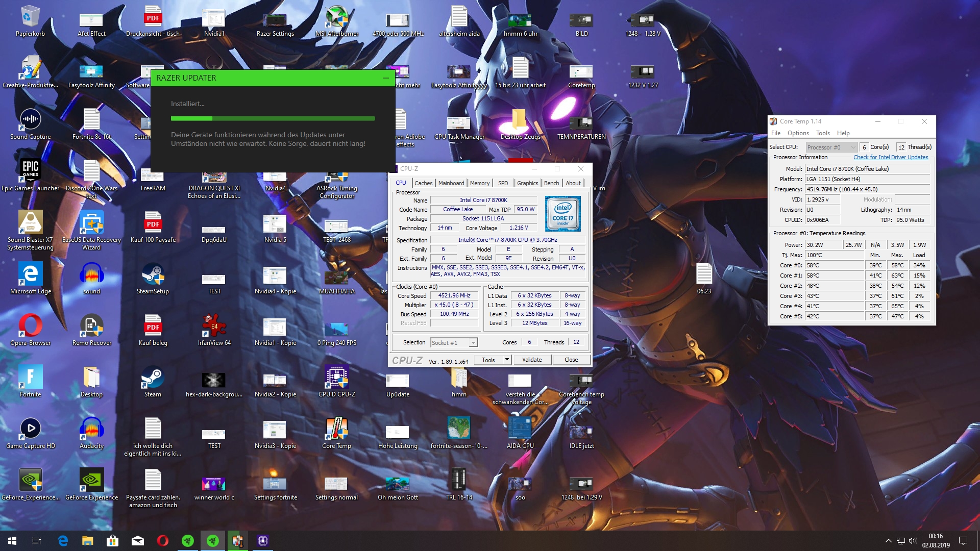This screenshot has height=551, width=980.
Task: Open the Windows Start menu
Action: click(x=12, y=541)
